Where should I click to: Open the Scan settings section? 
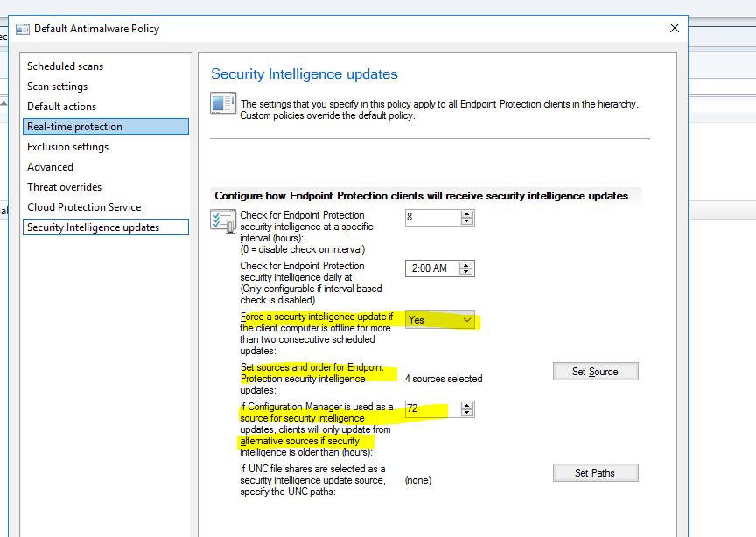coord(58,87)
